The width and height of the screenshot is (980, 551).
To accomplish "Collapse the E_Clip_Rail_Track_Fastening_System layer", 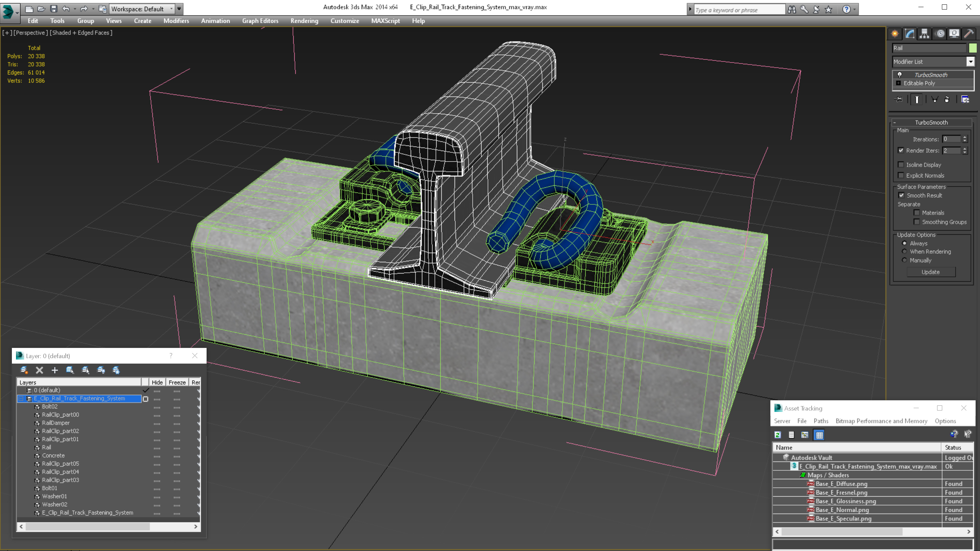I will pos(21,398).
